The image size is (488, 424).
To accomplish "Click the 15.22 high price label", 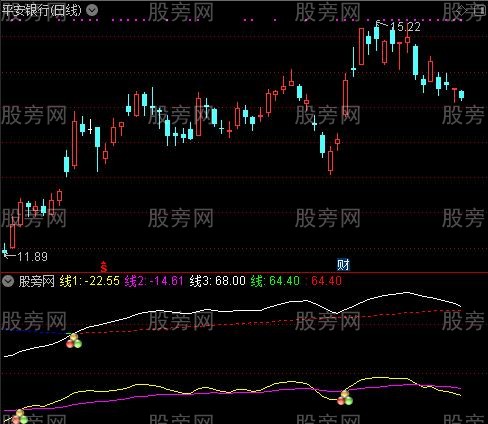I will click(405, 27).
